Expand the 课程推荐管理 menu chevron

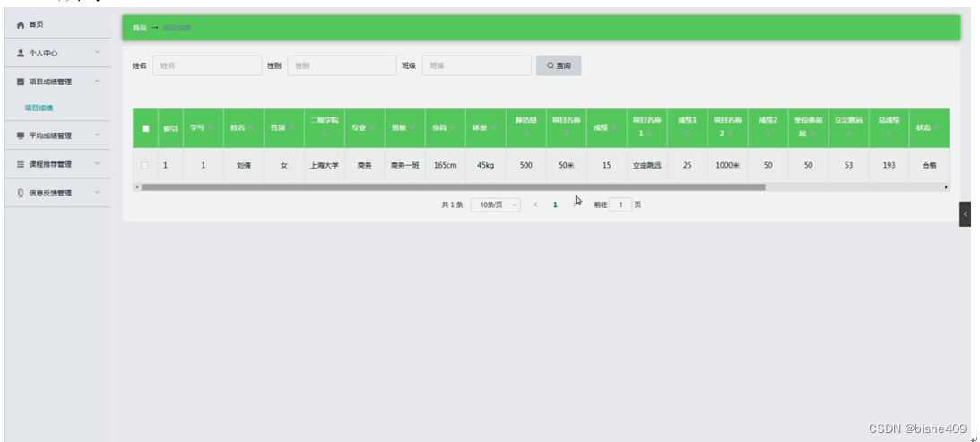[x=97, y=164]
